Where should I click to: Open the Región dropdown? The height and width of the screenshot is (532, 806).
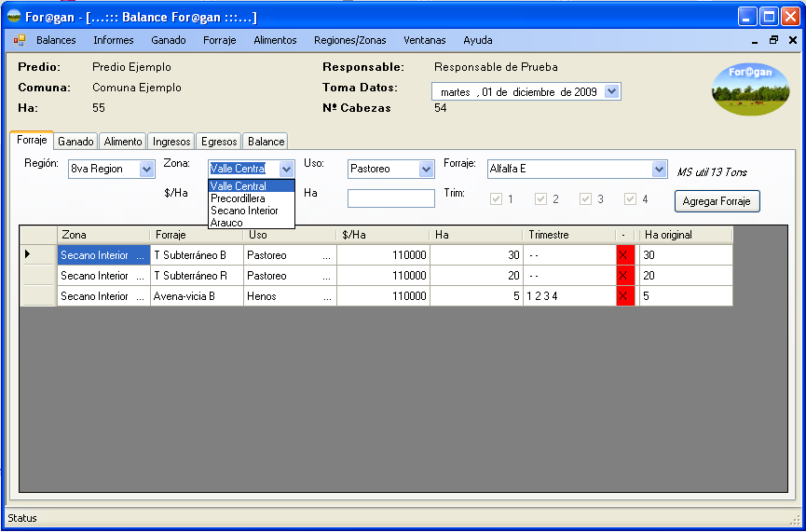click(146, 169)
